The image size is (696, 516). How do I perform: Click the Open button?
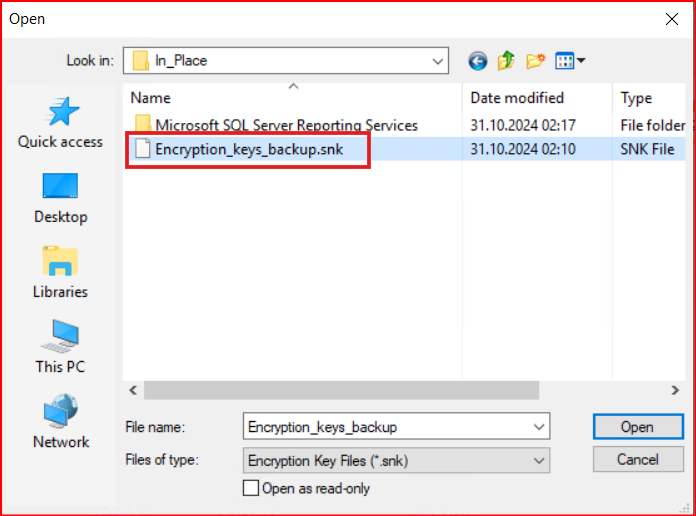(637, 427)
